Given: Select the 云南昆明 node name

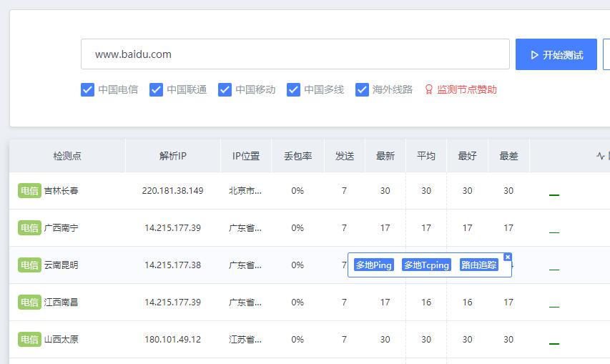Looking at the screenshot, I should pyautogui.click(x=61, y=265).
